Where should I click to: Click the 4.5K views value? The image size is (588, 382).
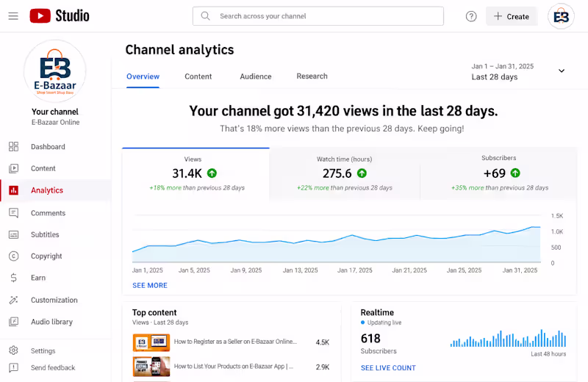pyautogui.click(x=323, y=342)
